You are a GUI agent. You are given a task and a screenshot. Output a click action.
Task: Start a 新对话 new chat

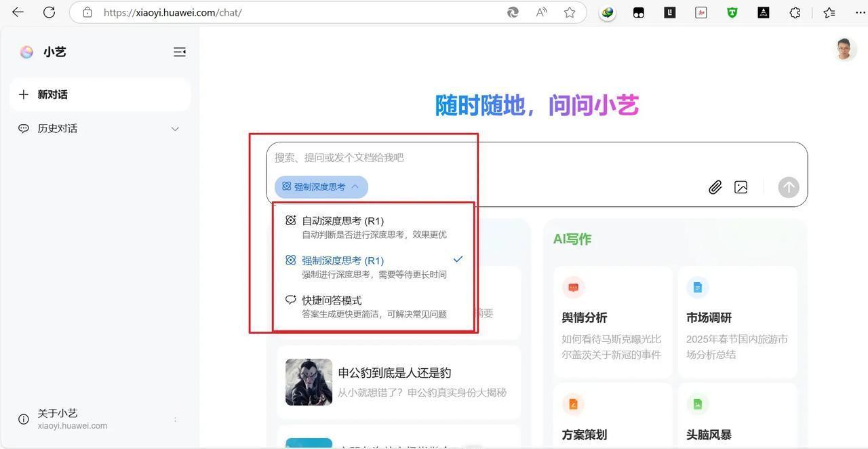(100, 94)
